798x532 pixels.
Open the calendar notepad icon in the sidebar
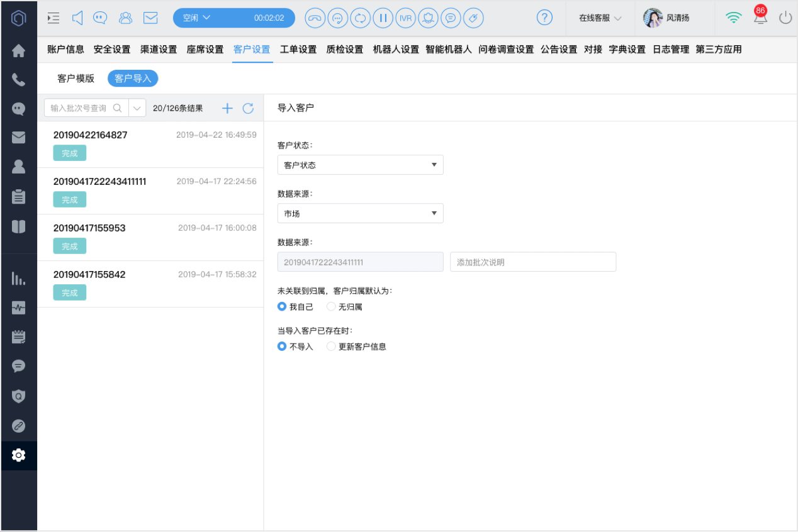pyautogui.click(x=19, y=336)
